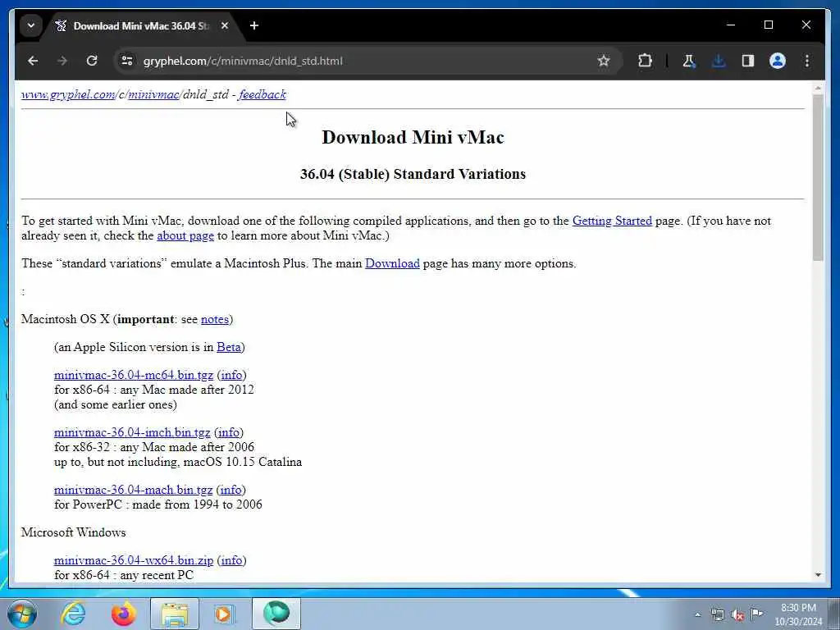Bookmark this page with the star icon
840x630 pixels.
604,61
